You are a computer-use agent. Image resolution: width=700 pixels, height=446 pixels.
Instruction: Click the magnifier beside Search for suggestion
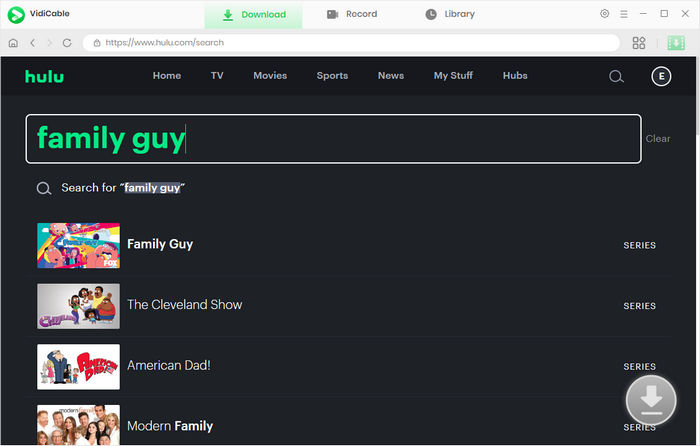(x=44, y=188)
